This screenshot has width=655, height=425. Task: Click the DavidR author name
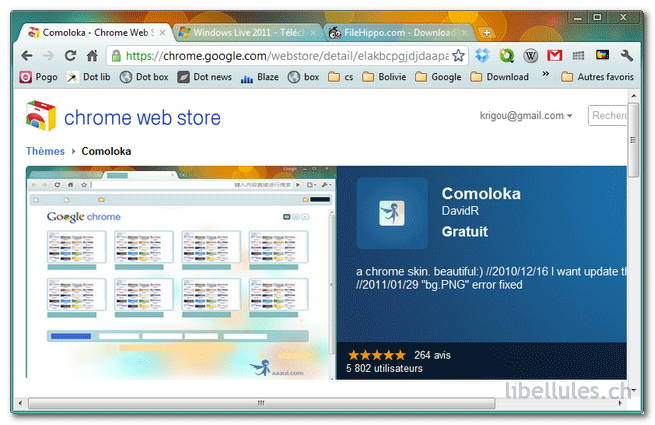coord(460,211)
